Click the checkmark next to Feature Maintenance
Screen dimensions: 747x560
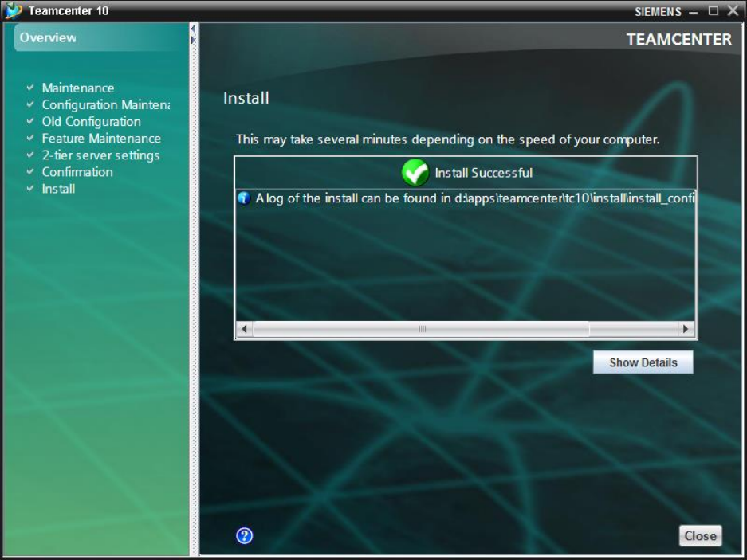tap(30, 138)
